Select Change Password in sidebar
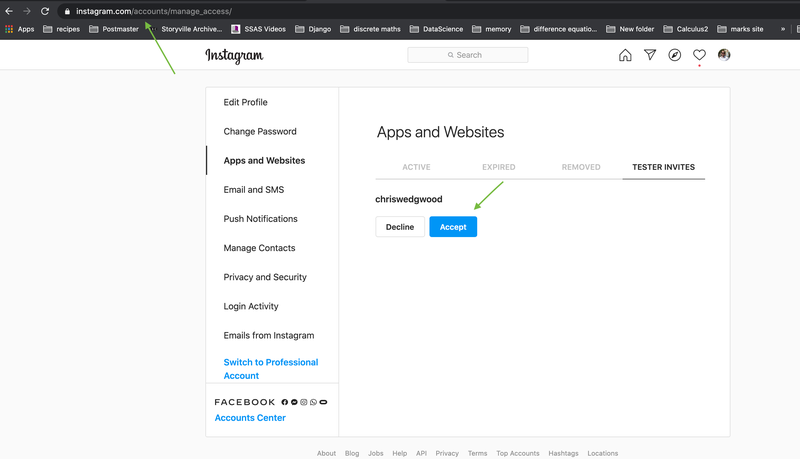Screen dimensions: 800x459 click(x=260, y=131)
